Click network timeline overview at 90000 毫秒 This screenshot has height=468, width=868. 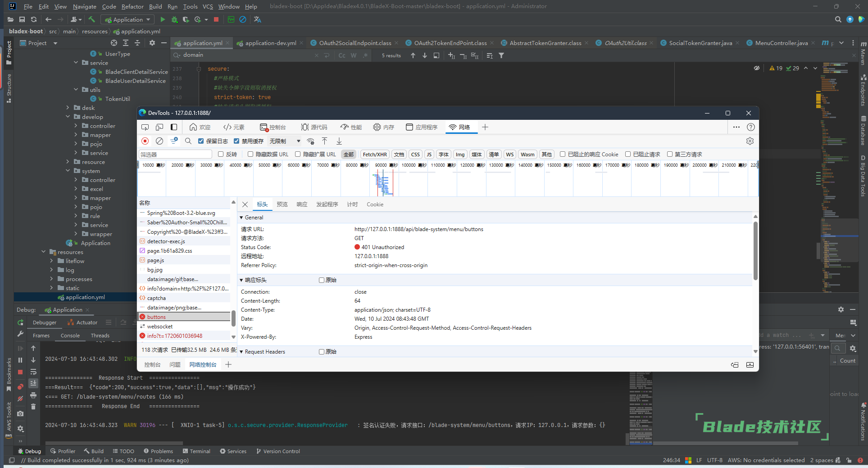pyautogui.click(x=386, y=165)
